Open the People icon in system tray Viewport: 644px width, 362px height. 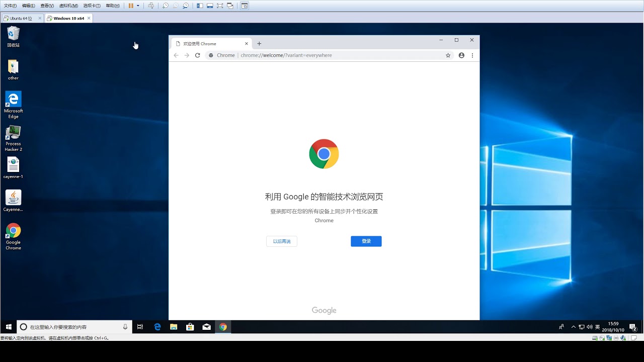coord(561,327)
